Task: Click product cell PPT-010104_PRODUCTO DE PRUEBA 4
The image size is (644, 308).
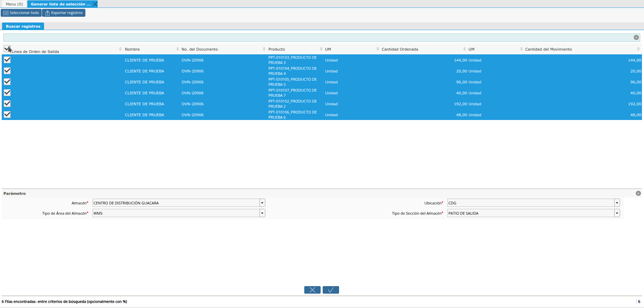Action: 293,71
